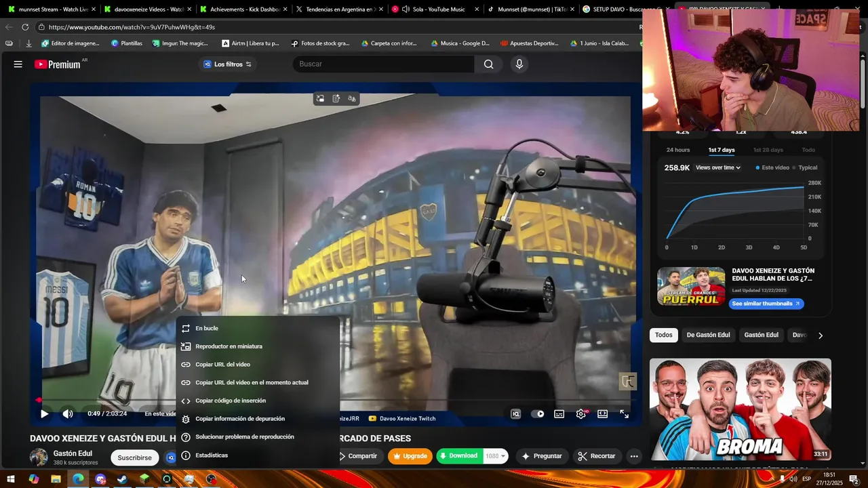This screenshot has height=488, width=868.
Task: Select the Gastón Edul filter chip
Action: coord(761,335)
